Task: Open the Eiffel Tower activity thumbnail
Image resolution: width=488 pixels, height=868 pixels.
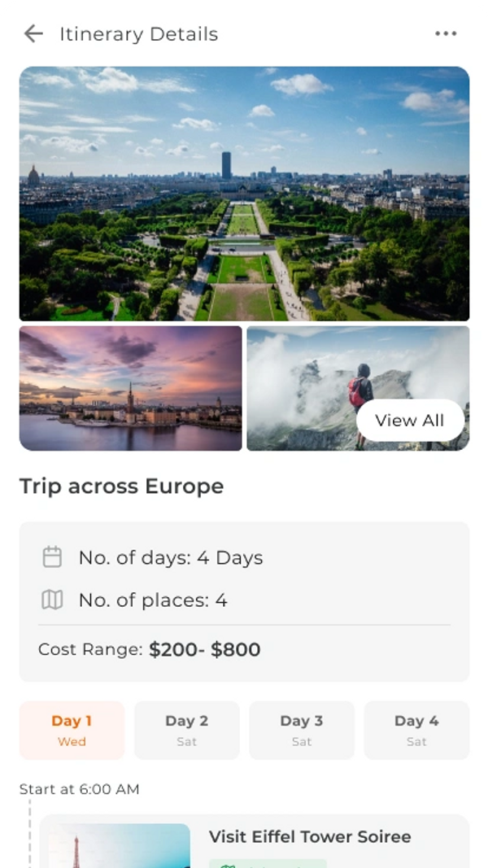Action: coord(119,846)
